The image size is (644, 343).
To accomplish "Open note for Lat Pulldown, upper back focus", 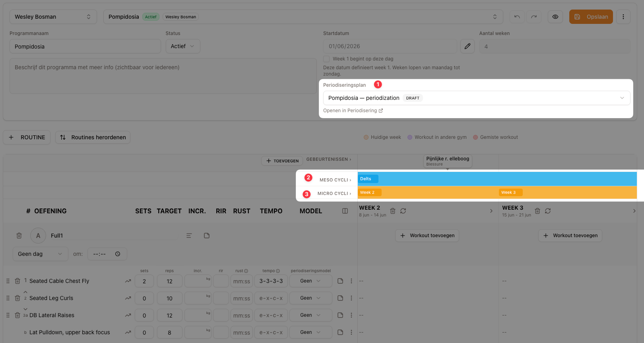I will pyautogui.click(x=340, y=332).
